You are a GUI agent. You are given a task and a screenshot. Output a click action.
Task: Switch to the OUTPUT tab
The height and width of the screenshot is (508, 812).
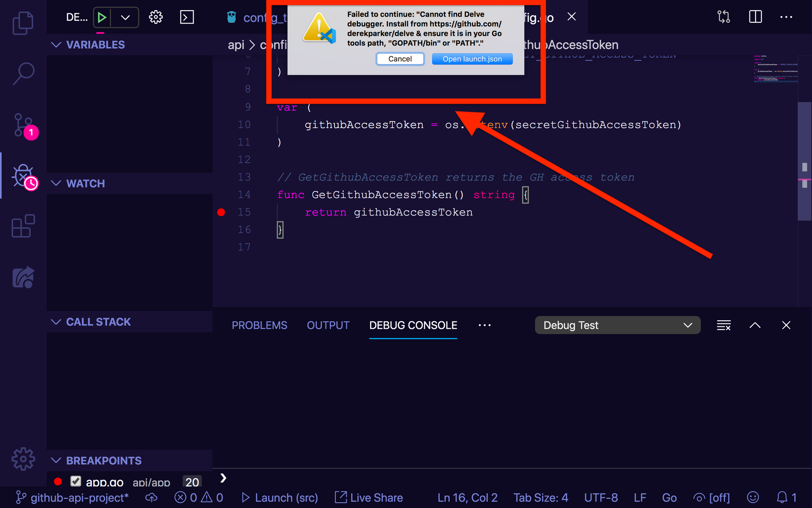pos(328,325)
